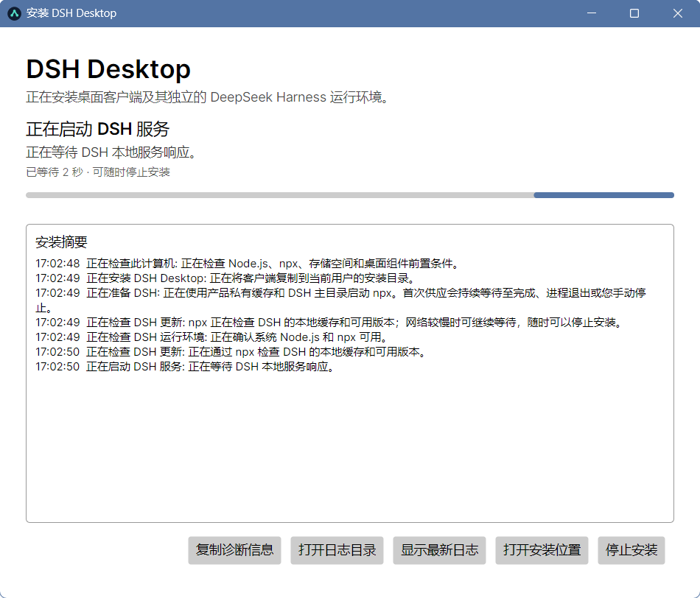700x598 pixels.
Task: Select the 正在安装 DSH Desktop log line
Action: click(x=226, y=278)
